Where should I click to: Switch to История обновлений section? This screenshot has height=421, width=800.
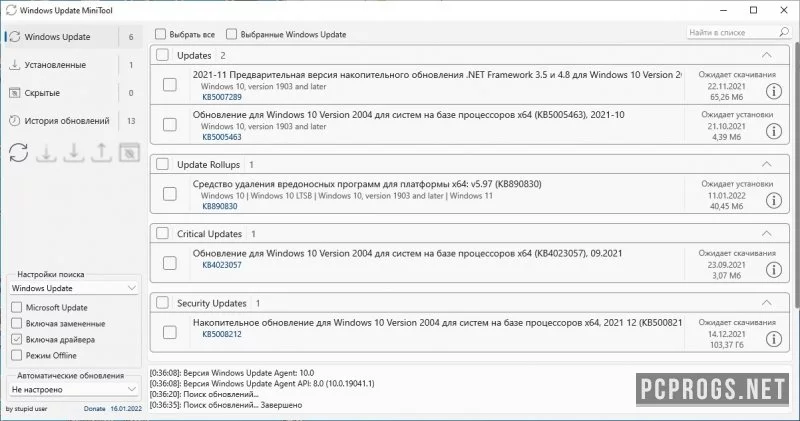[x=74, y=121]
